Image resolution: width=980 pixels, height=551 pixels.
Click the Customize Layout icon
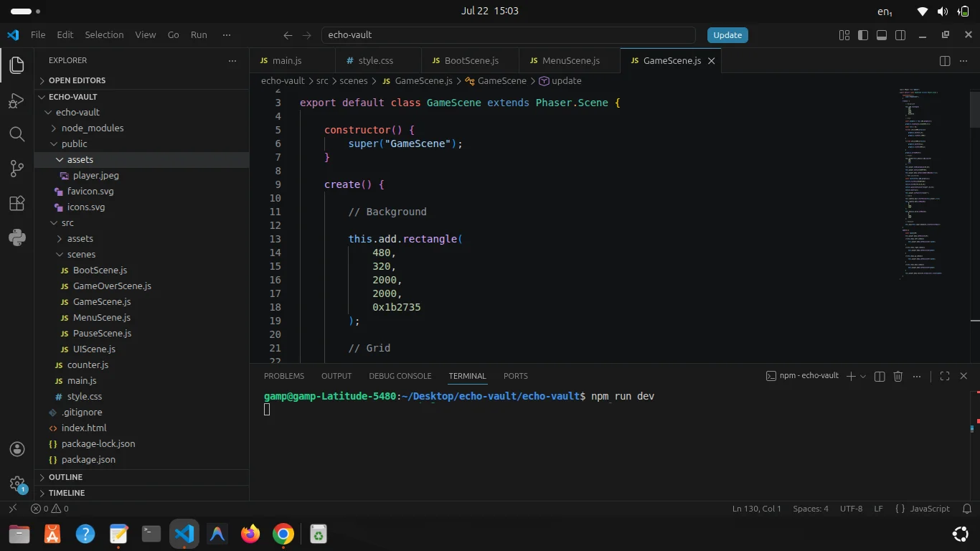pyautogui.click(x=844, y=35)
